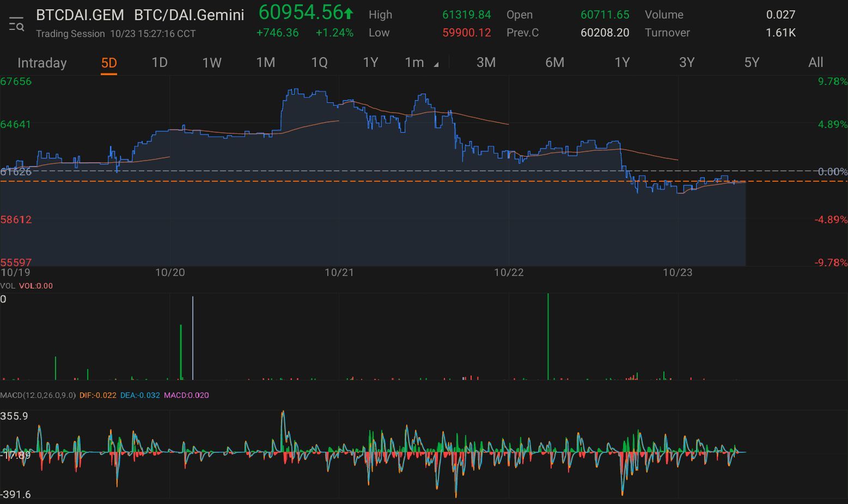Choose the 1Y range after 6M
This screenshot has height=504, width=848.
(622, 63)
